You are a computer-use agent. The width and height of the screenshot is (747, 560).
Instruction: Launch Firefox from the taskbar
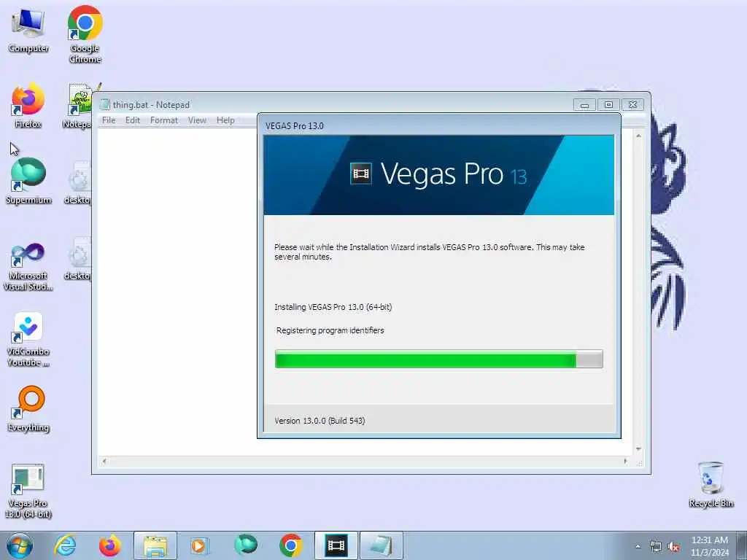point(109,545)
